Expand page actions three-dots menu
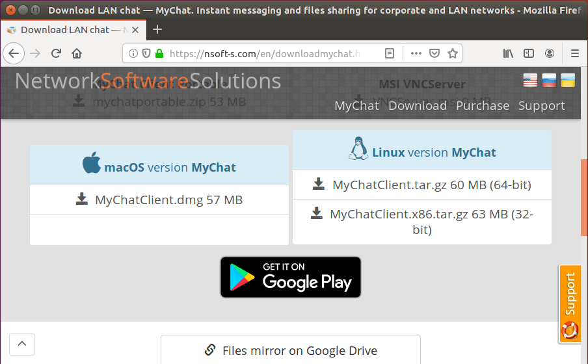The width and height of the screenshot is (588, 364). point(416,53)
